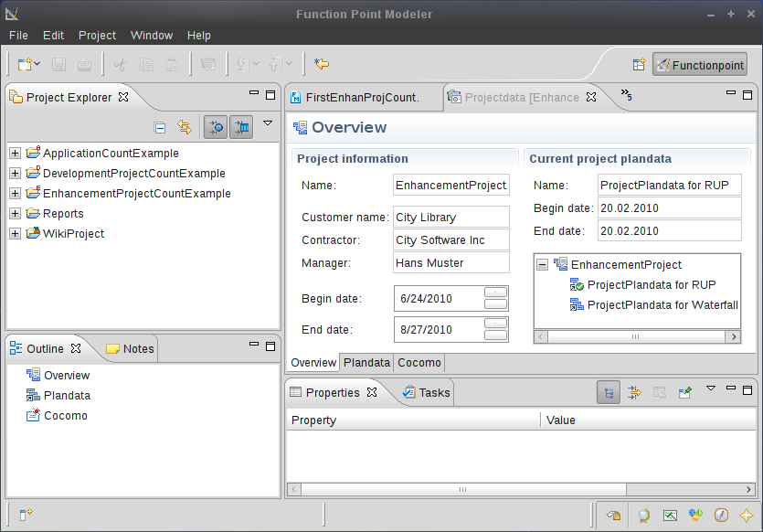Viewport: 763px width, 532px height.
Task: Click Link with Editor icon
Action: 185,128
